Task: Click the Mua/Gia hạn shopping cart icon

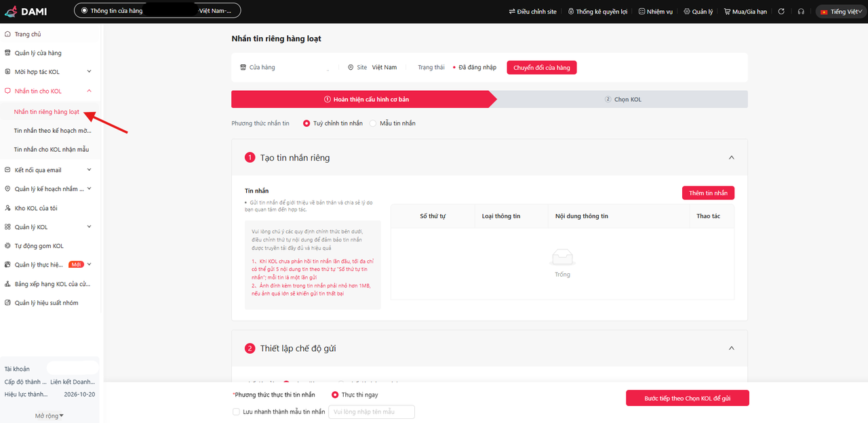Action: (728, 12)
